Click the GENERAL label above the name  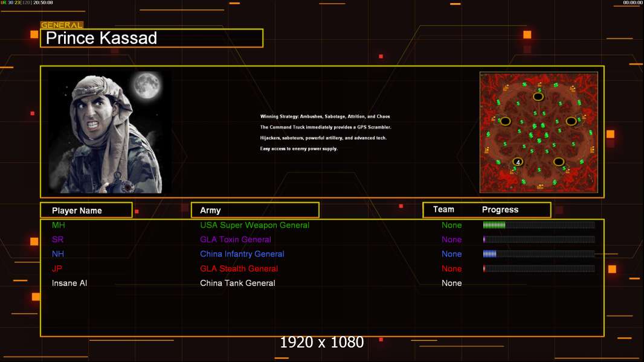pyautogui.click(x=62, y=25)
